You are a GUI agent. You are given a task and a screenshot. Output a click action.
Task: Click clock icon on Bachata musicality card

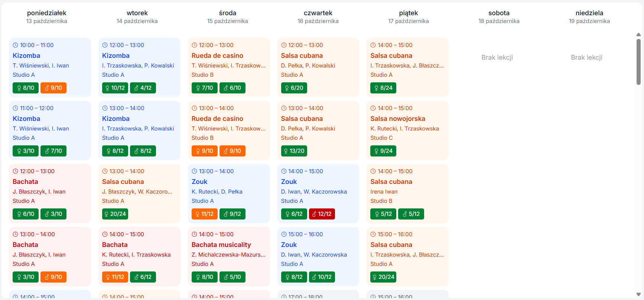pos(194,234)
